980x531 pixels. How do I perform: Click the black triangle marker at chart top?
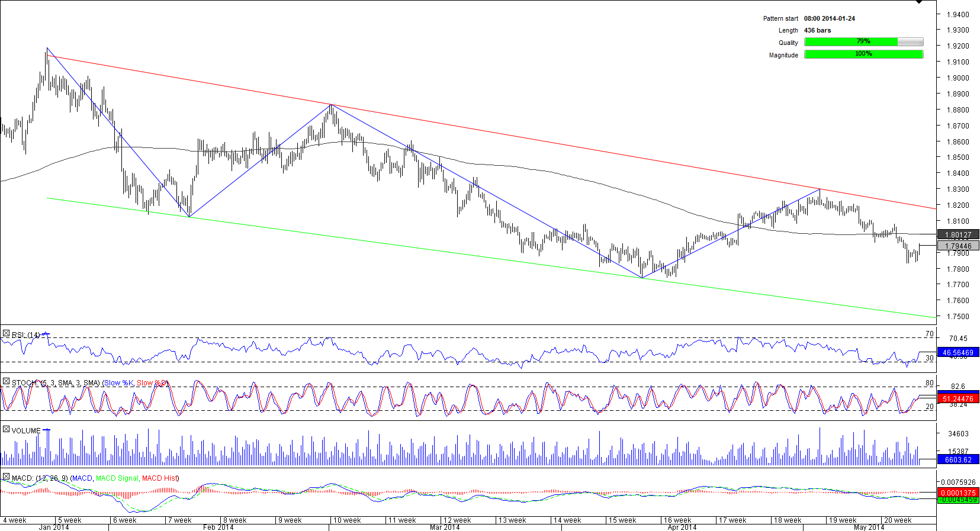[x=918, y=2]
